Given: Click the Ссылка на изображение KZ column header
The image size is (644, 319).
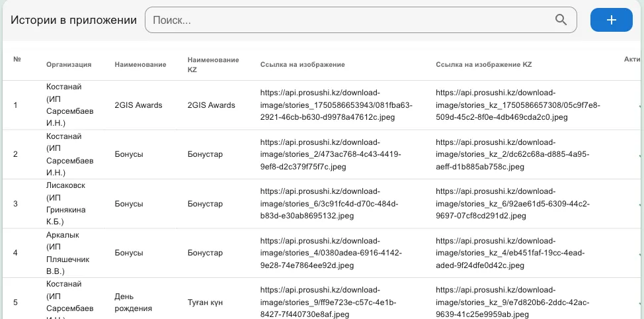Looking at the screenshot, I should [484, 65].
